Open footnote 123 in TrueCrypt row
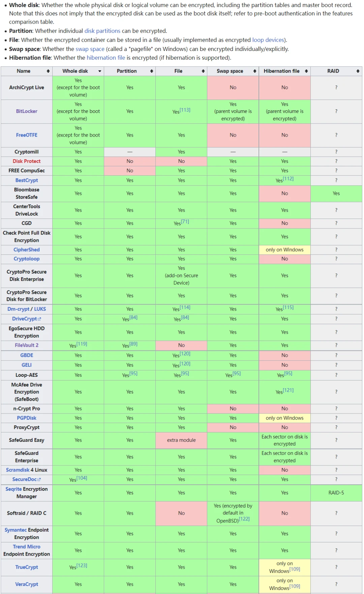The image size is (364, 594). coord(82,566)
